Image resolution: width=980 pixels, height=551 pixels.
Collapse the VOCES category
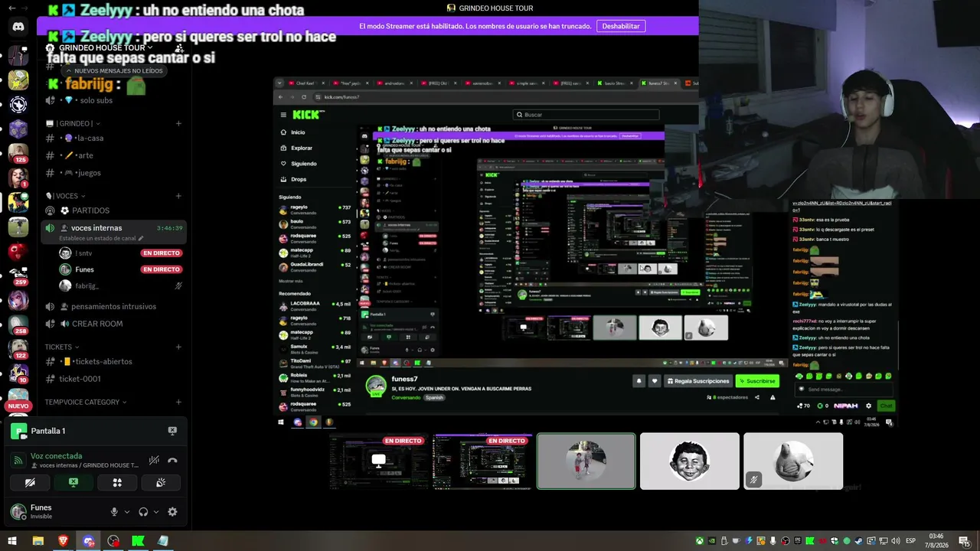(x=66, y=196)
